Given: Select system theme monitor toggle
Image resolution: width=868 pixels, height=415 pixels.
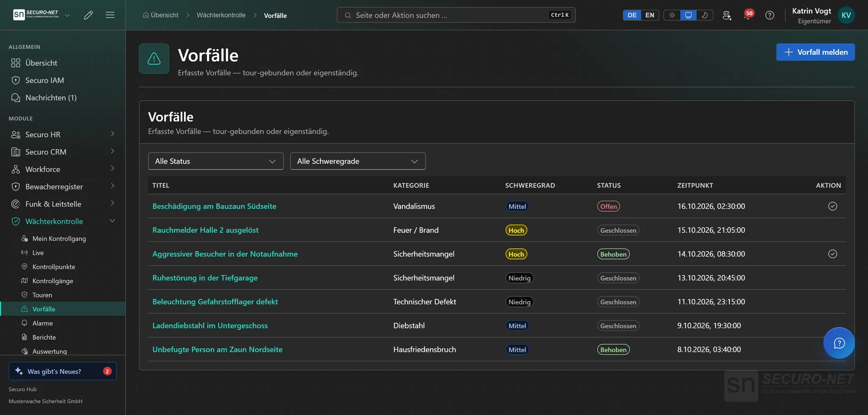Looking at the screenshot, I should tap(688, 15).
